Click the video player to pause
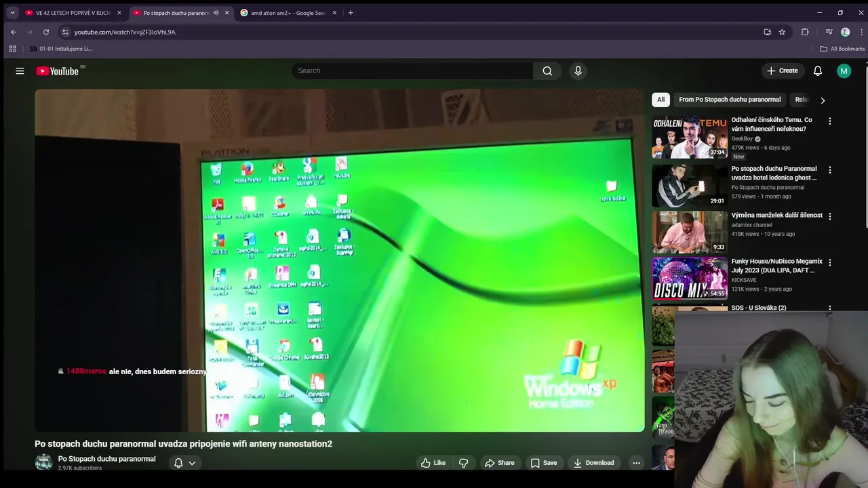Image resolution: width=868 pixels, height=488 pixels. coord(339,261)
